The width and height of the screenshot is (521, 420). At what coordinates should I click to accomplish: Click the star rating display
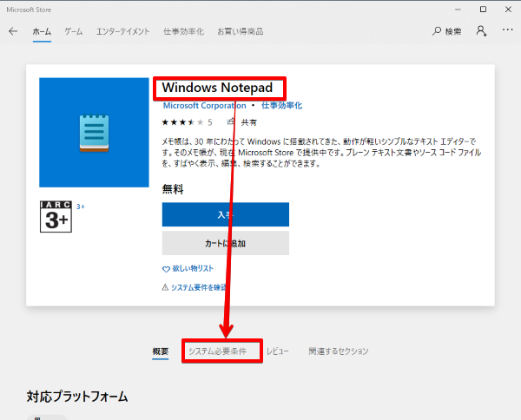pos(182,122)
